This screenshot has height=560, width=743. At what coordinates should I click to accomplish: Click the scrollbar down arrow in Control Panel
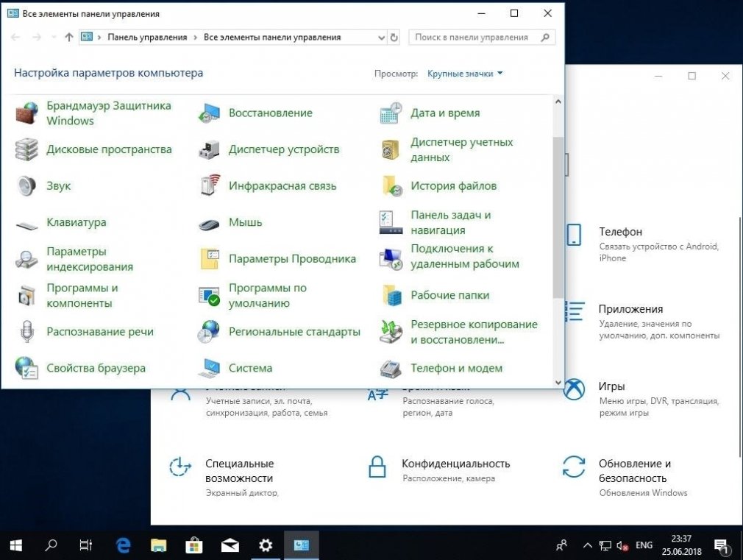click(x=558, y=382)
